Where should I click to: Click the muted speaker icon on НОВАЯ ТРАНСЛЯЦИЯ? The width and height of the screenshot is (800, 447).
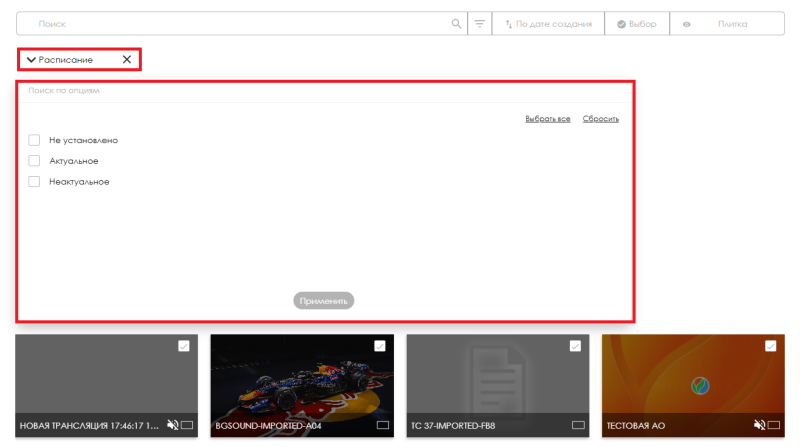pyautogui.click(x=173, y=425)
